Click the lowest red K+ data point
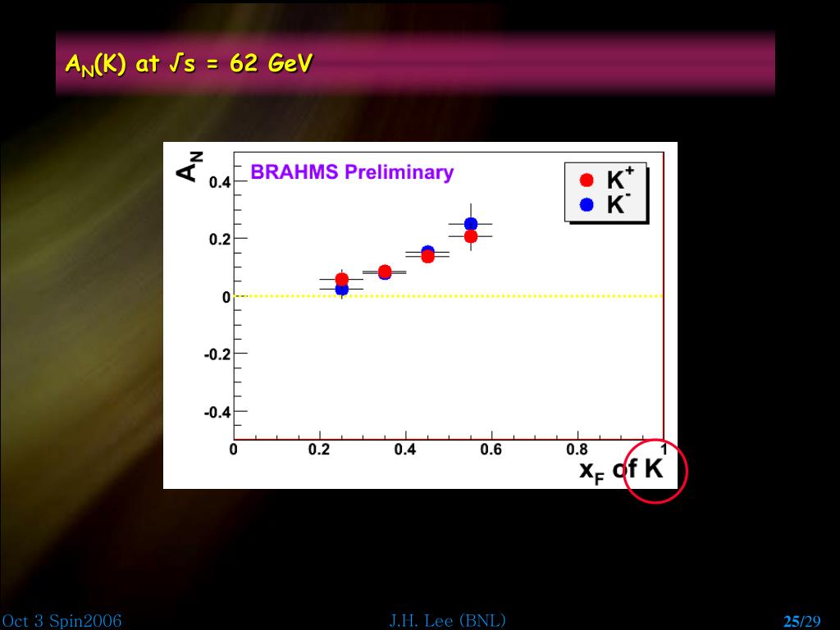The width and height of the screenshot is (840, 630). [342, 279]
